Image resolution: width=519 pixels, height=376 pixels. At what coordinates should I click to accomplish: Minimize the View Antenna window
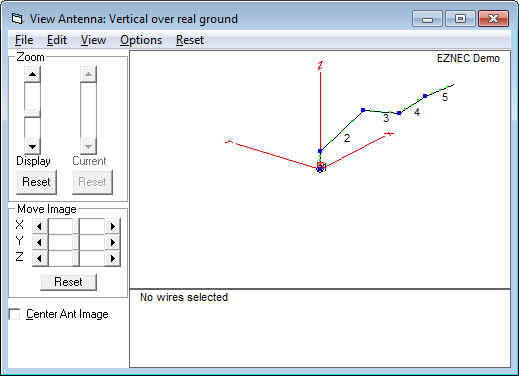click(427, 19)
